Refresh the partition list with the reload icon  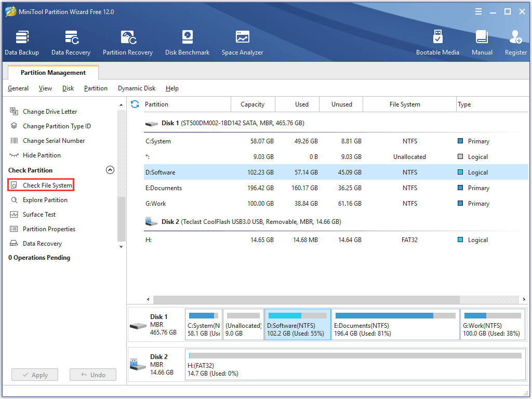135,104
